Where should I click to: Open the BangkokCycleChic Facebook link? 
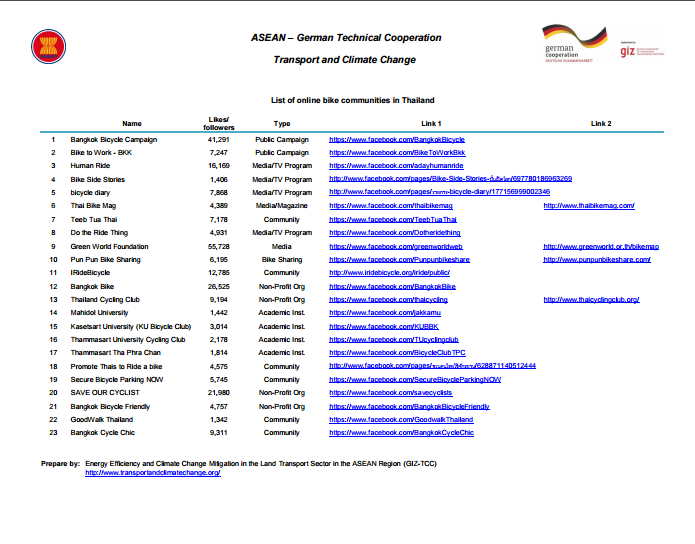(x=401, y=433)
